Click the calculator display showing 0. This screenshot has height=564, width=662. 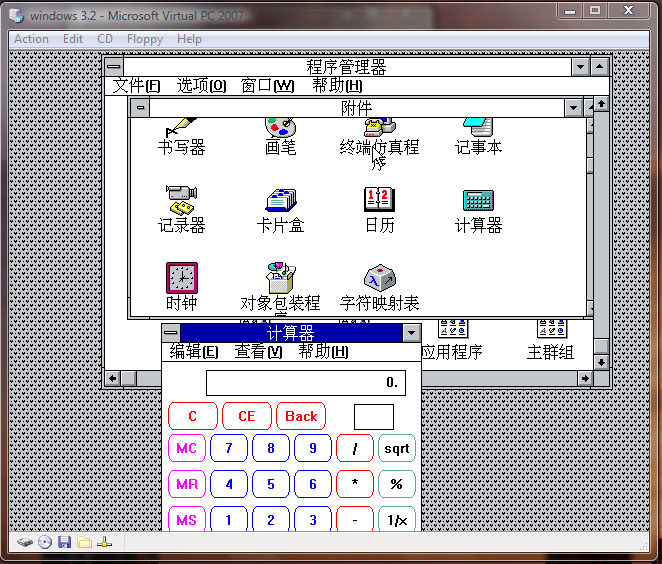pos(306,383)
